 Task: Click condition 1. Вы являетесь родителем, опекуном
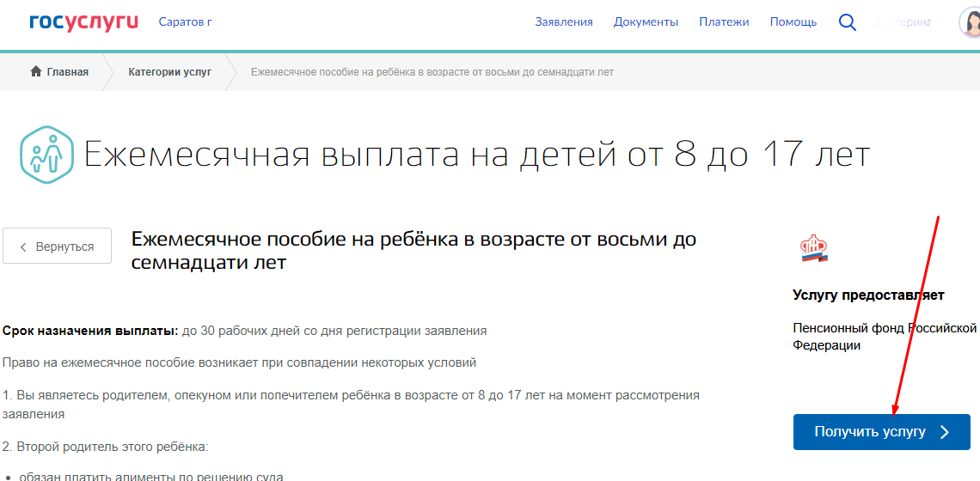(352, 405)
